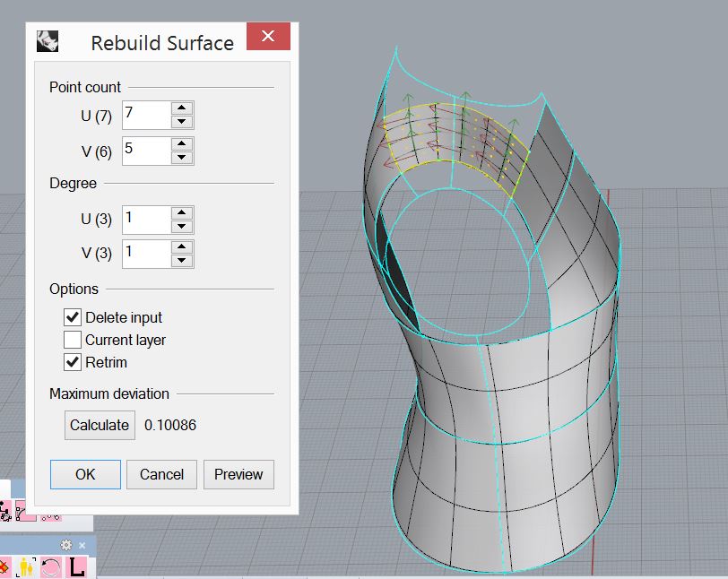Close the floating toolbar with its X icon

82,545
